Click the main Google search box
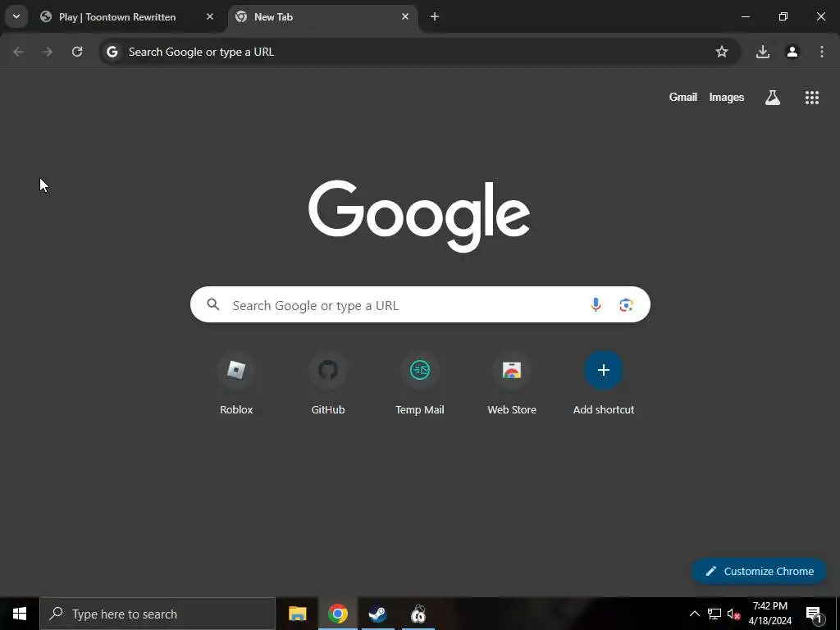Viewport: 840px width, 630px height. coord(420,304)
